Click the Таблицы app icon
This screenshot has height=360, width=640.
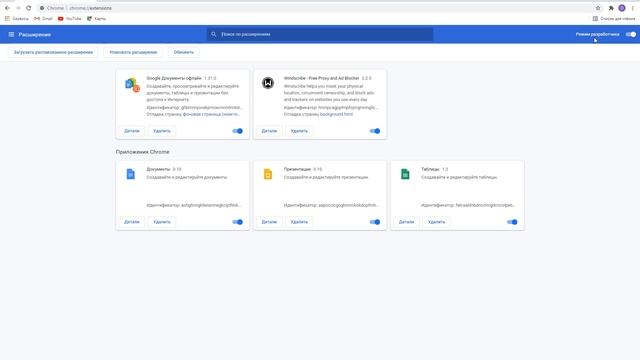coord(405,174)
